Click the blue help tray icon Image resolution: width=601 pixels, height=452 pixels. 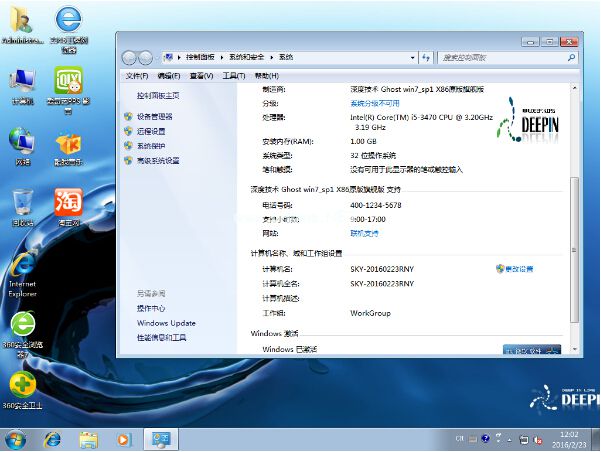pyautogui.click(x=485, y=439)
